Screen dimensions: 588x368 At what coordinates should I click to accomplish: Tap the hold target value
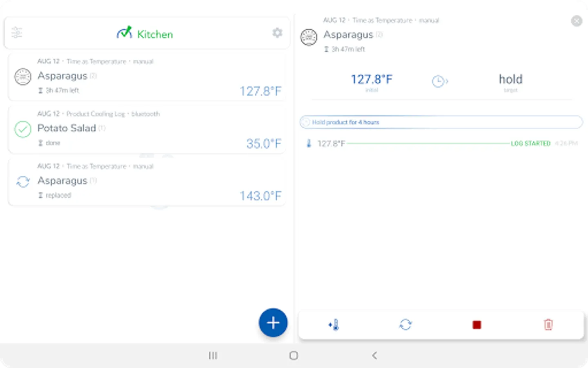[x=510, y=79]
